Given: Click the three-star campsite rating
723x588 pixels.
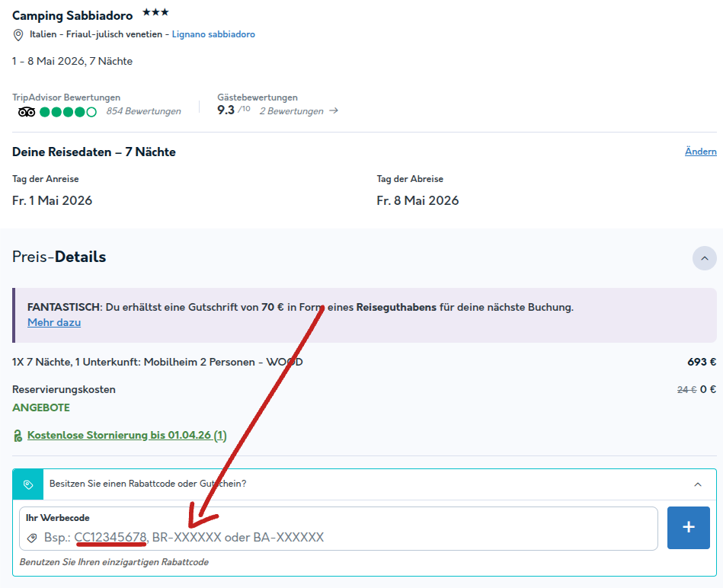Looking at the screenshot, I should pos(155,12).
